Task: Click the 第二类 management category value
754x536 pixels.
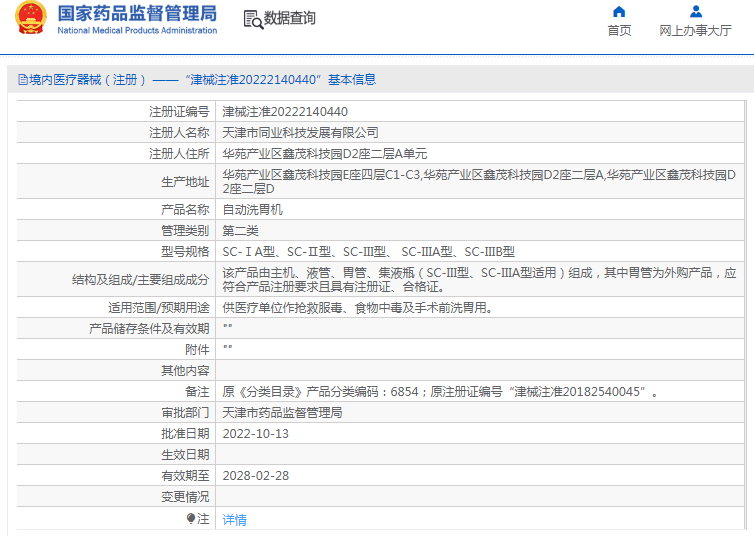Action: point(241,230)
